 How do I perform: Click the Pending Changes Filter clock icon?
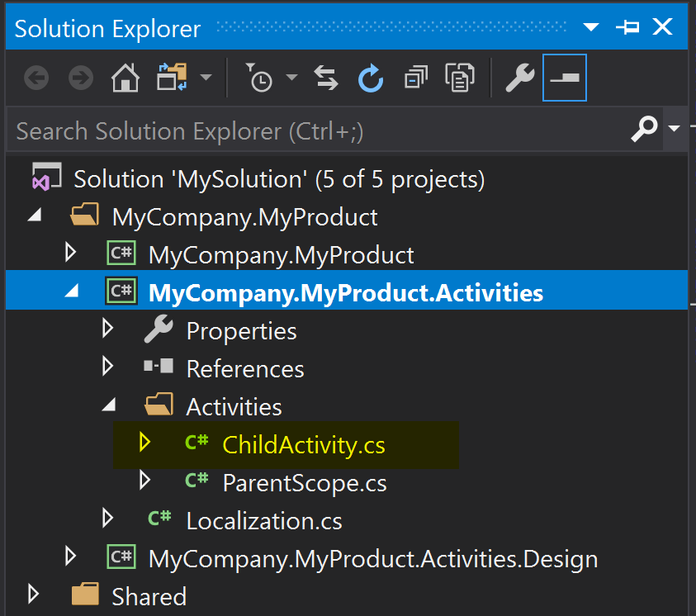tap(260, 78)
